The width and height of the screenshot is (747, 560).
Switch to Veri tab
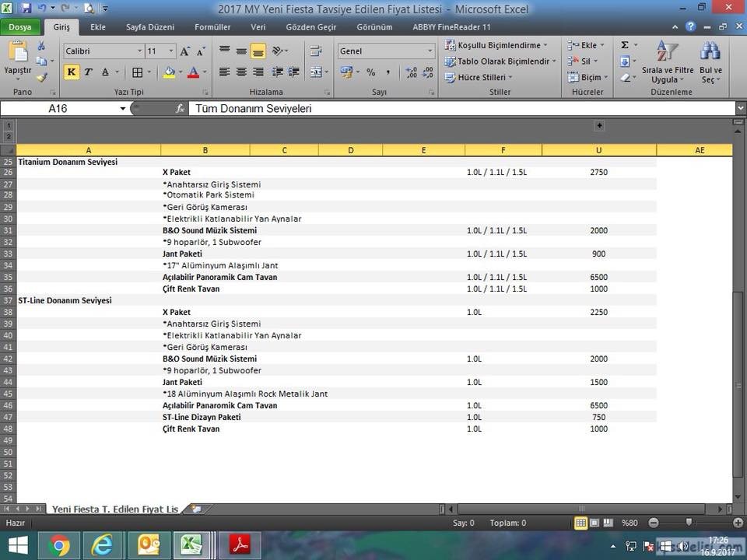click(258, 27)
